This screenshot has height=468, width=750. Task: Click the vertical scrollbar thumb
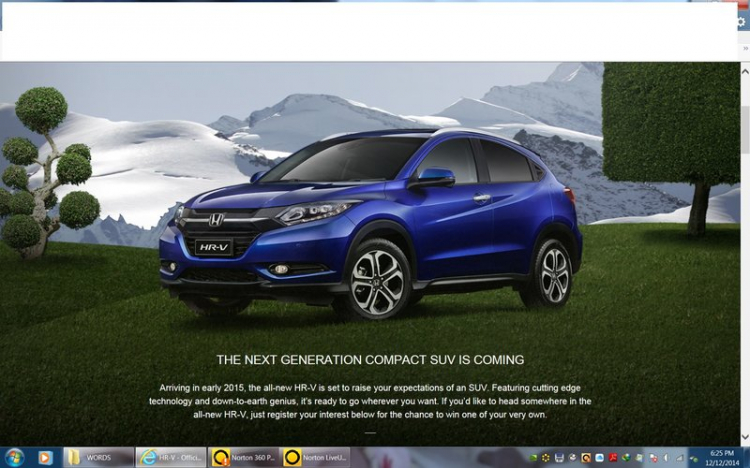745,129
